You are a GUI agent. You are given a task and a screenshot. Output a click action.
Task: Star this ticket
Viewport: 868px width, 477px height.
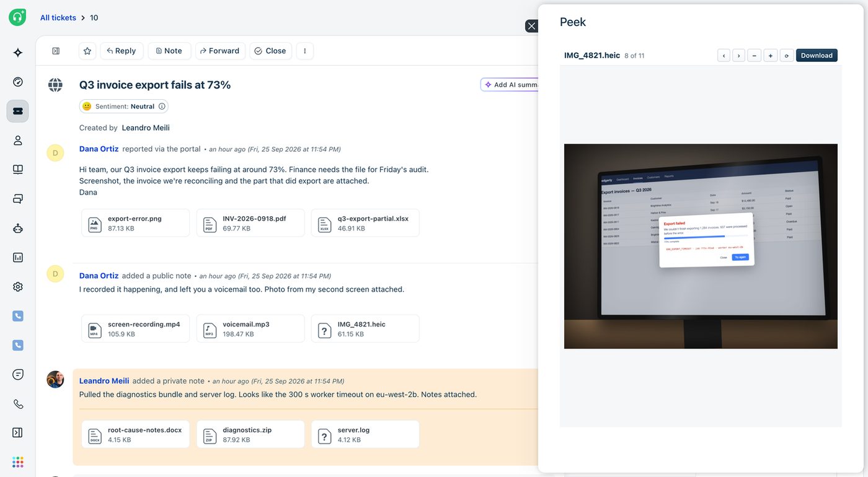(x=87, y=51)
